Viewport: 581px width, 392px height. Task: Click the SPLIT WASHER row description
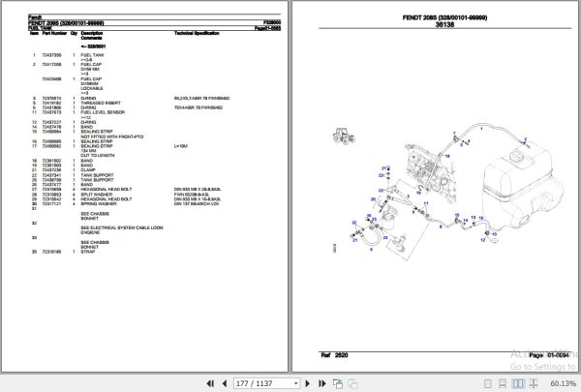(96, 195)
